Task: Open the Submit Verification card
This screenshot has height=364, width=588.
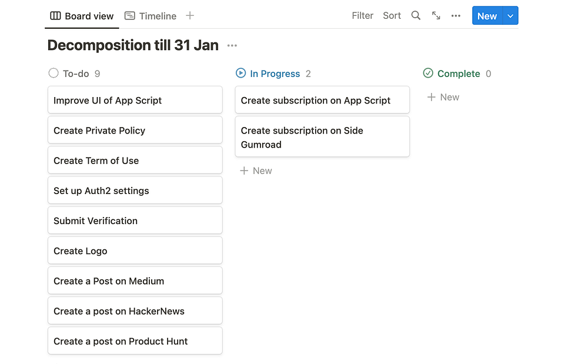Action: tap(135, 221)
